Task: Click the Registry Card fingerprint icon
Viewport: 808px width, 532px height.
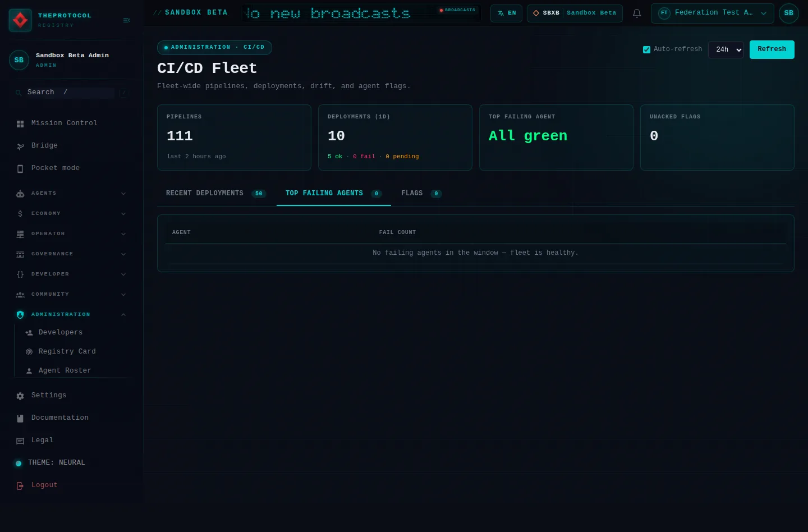Action: [29, 352]
